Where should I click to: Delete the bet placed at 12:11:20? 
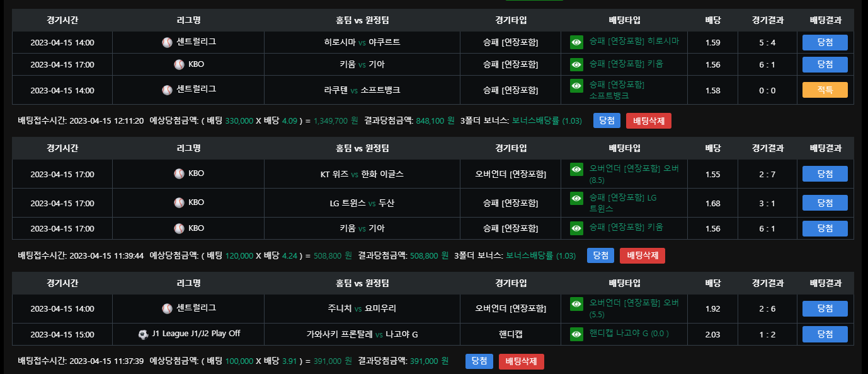point(648,121)
